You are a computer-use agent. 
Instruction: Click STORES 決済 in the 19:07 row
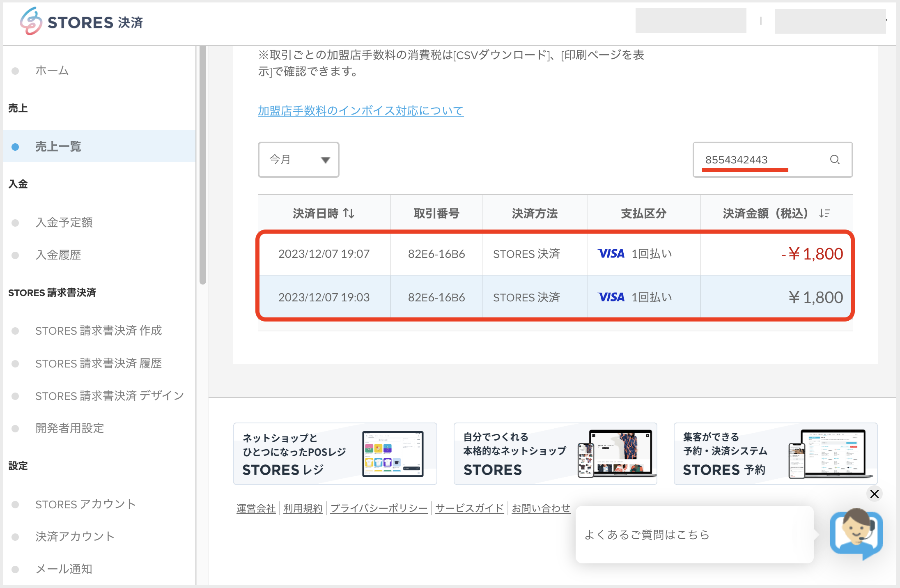tap(526, 254)
